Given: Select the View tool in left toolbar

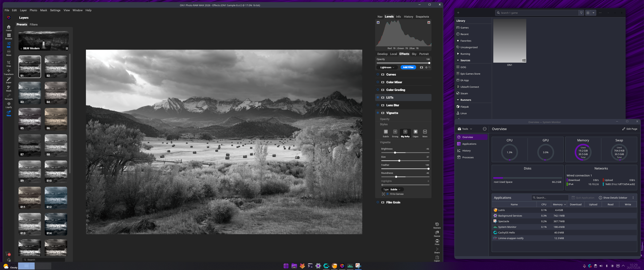Looking at the screenshot, I should [x=9, y=113].
